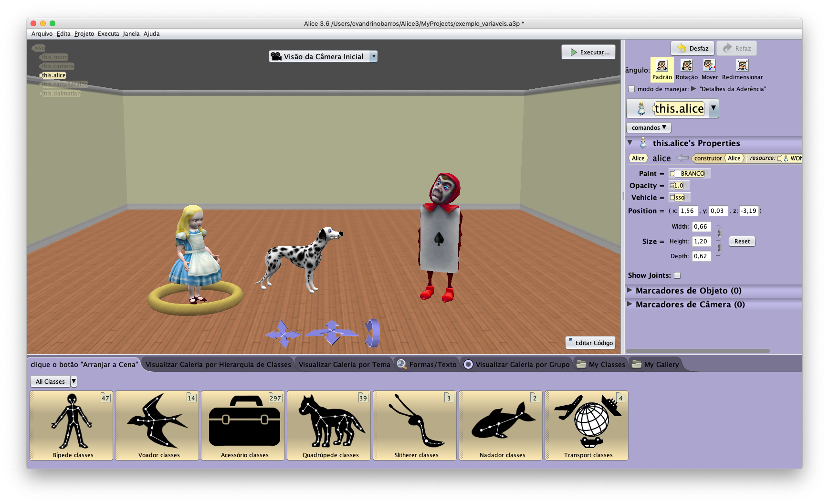Open Slitherer classes gallery icon
This screenshot has height=504, width=829.
[x=415, y=425]
